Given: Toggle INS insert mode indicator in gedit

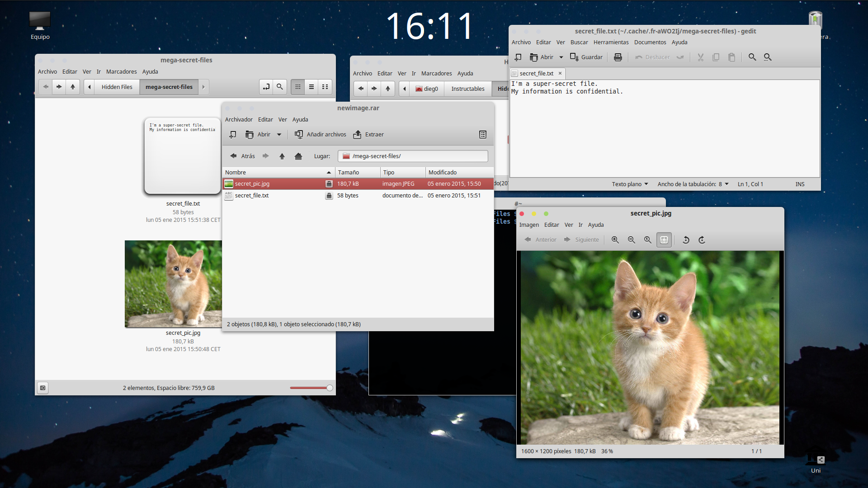Looking at the screenshot, I should [x=800, y=184].
